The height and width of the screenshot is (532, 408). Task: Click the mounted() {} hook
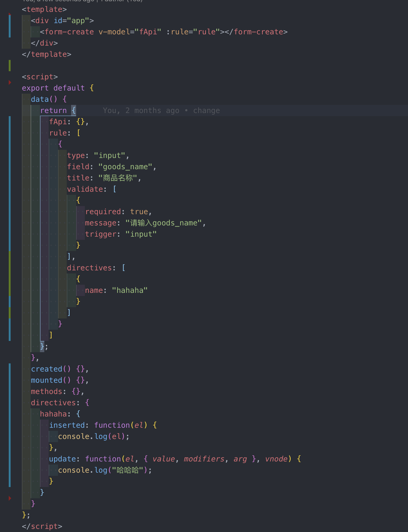pyautogui.click(x=60, y=380)
